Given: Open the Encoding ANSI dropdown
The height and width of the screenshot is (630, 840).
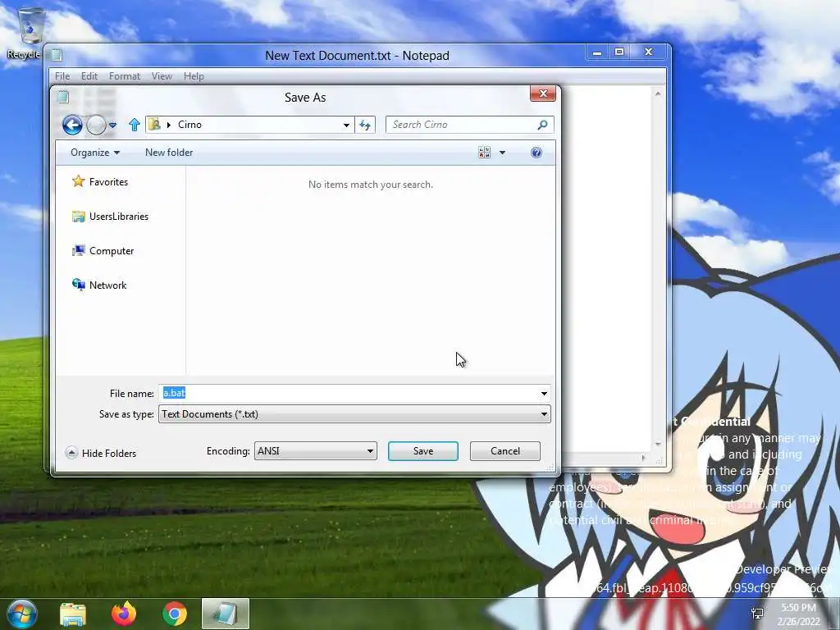Looking at the screenshot, I should (x=316, y=451).
